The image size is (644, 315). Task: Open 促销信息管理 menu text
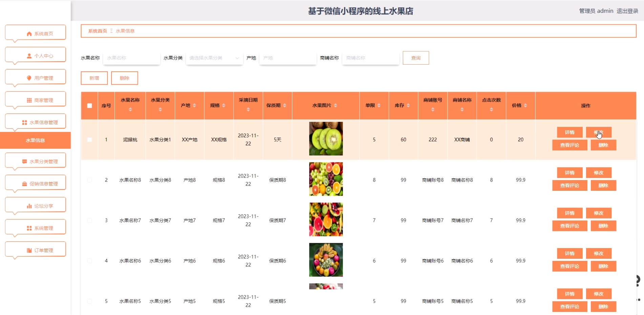44,184
